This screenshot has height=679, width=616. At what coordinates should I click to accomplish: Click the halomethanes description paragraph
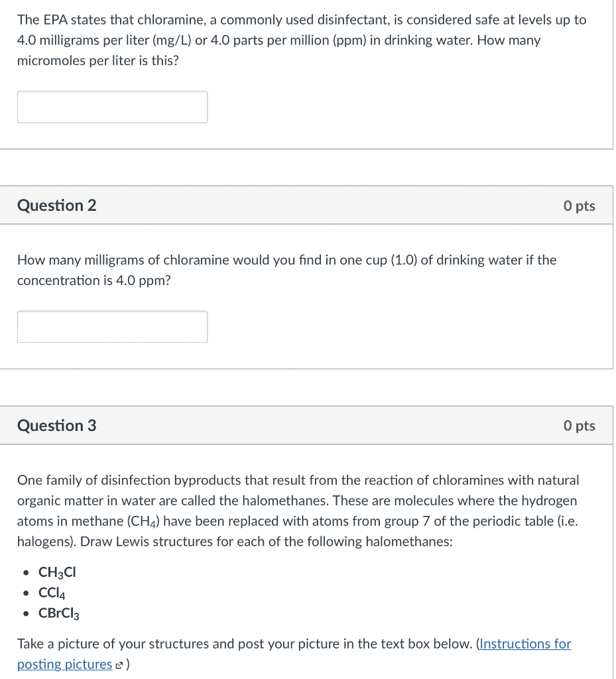coord(298,511)
